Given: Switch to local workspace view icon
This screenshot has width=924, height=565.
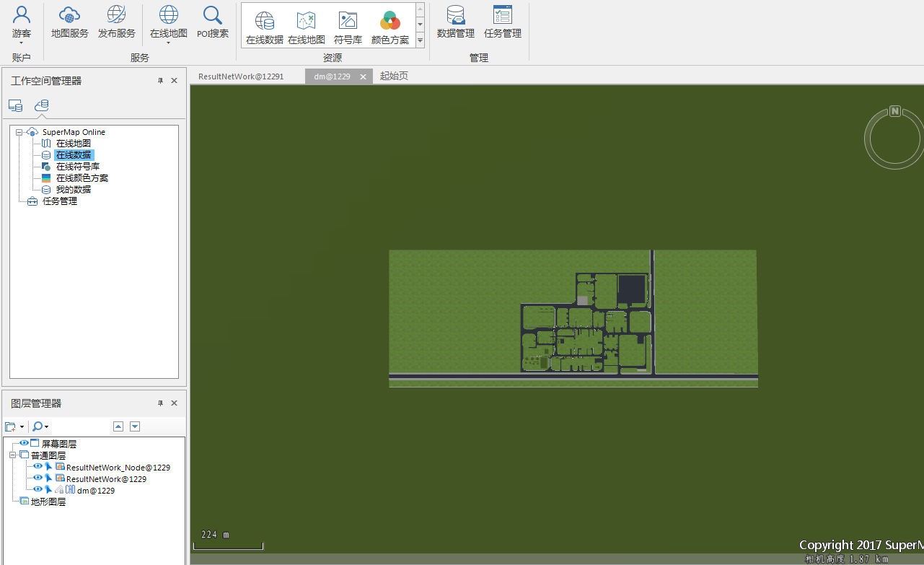Looking at the screenshot, I should 15,105.
